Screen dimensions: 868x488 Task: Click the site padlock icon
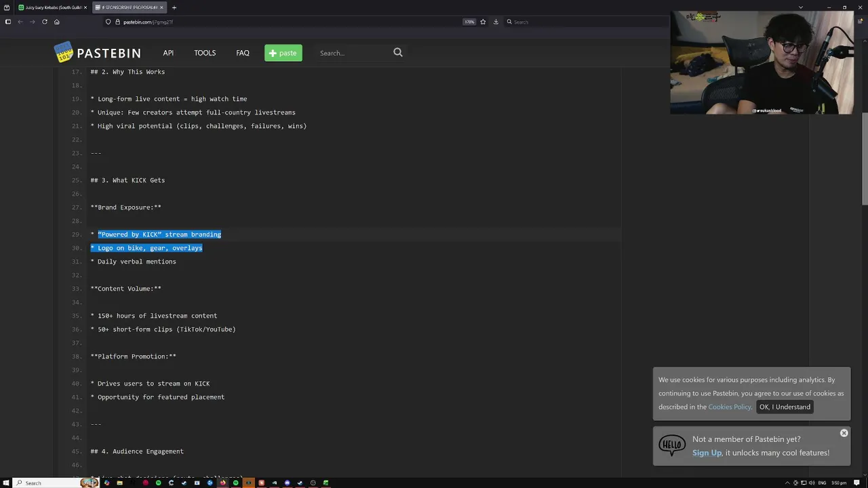click(117, 22)
